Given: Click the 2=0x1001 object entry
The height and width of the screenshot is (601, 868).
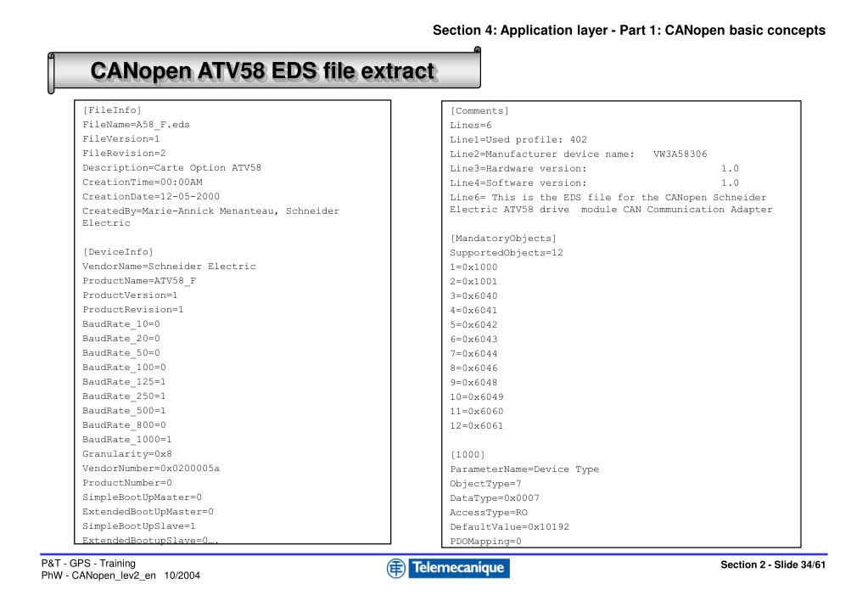Looking at the screenshot, I should (473, 281).
